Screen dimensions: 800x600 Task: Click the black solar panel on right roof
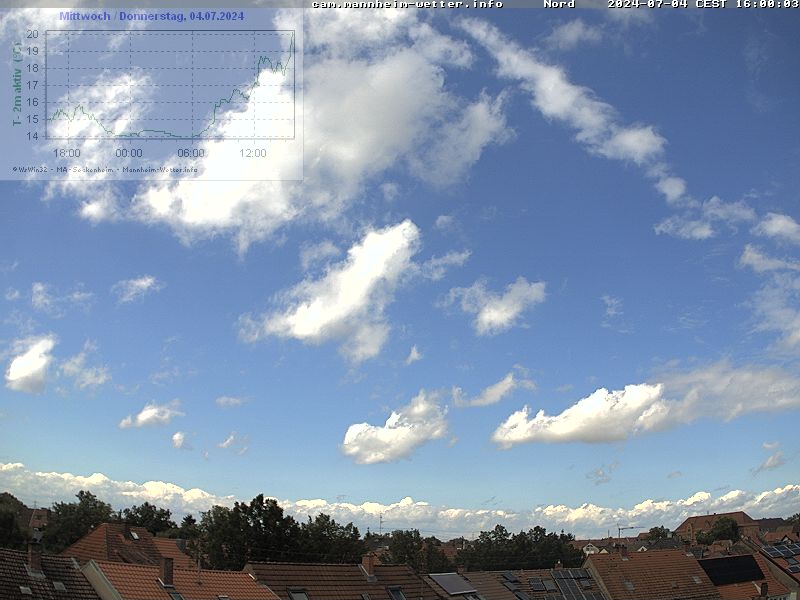coord(730,570)
